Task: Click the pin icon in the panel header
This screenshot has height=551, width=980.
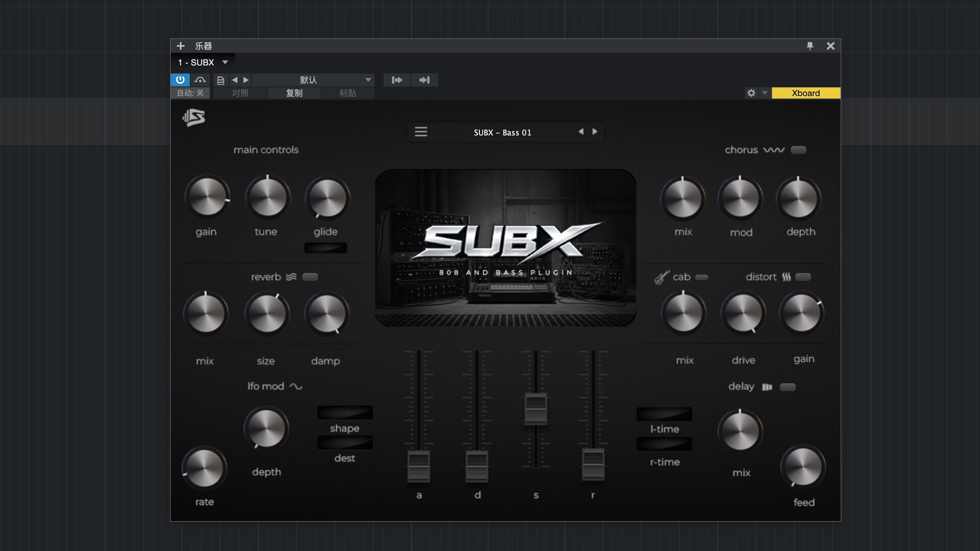Action: tap(811, 46)
